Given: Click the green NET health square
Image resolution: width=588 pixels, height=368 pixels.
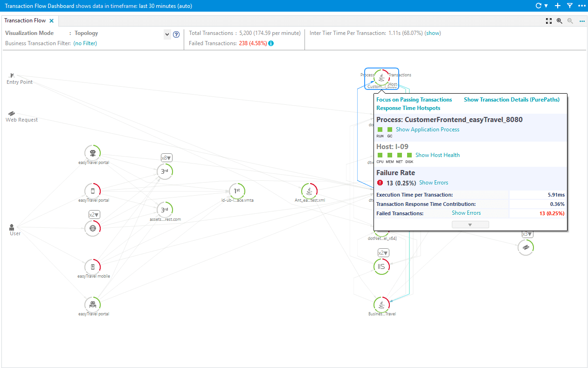Looking at the screenshot, I should [x=399, y=155].
